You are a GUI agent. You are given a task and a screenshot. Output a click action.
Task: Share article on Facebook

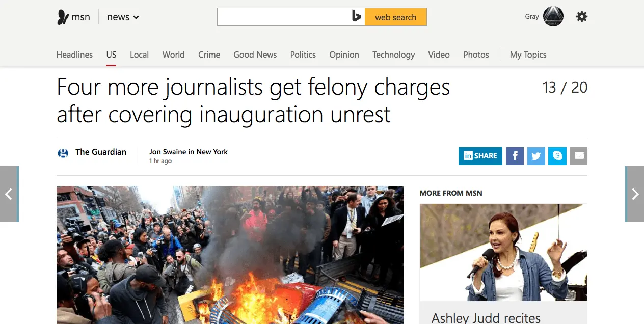click(515, 156)
